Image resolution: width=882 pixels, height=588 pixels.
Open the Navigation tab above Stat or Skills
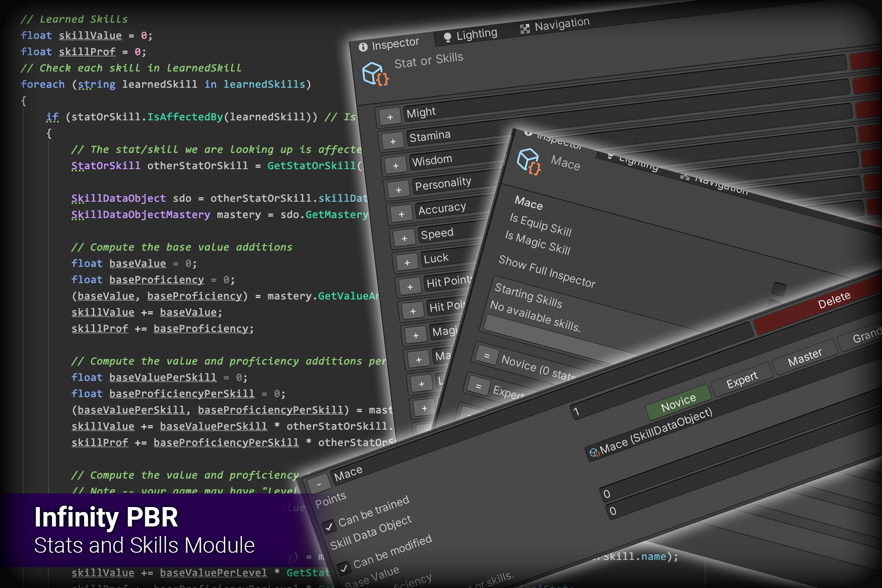[555, 25]
